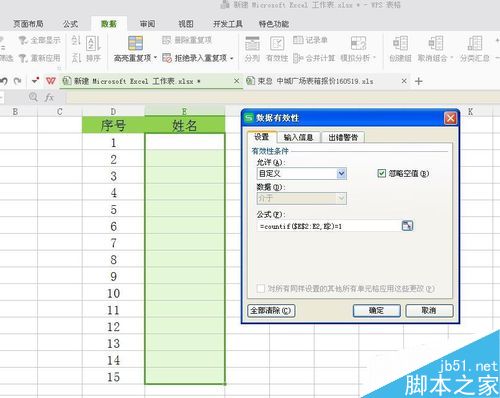Click the fx insert function icon
The image size is (500, 398).
(x=49, y=97)
